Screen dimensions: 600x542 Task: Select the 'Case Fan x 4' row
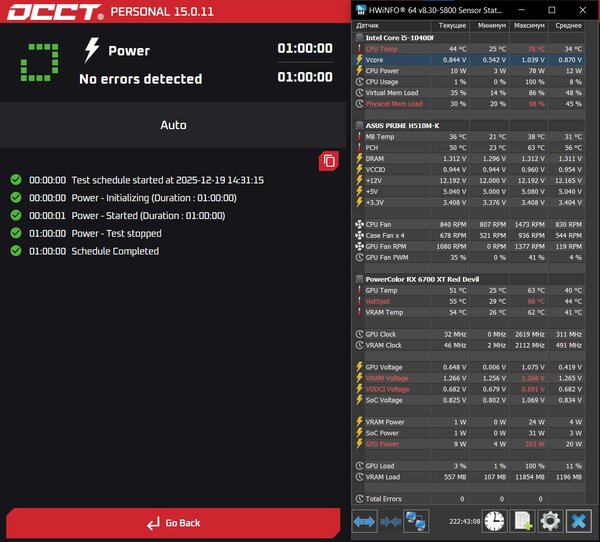469,235
